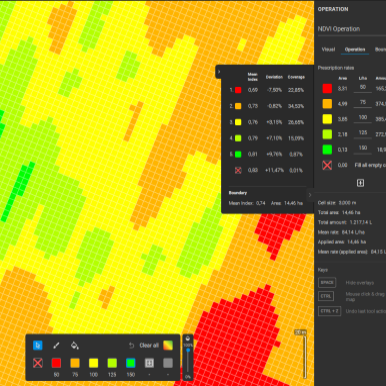Switch to the Visual tab
Image resolution: width=386 pixels, height=386 pixels.
[328, 49]
